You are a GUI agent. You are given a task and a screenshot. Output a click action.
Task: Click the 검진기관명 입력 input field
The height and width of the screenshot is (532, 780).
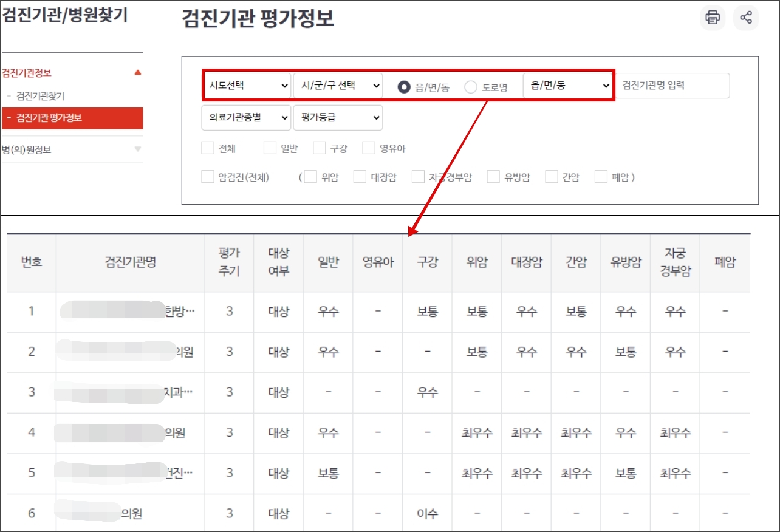pos(674,86)
